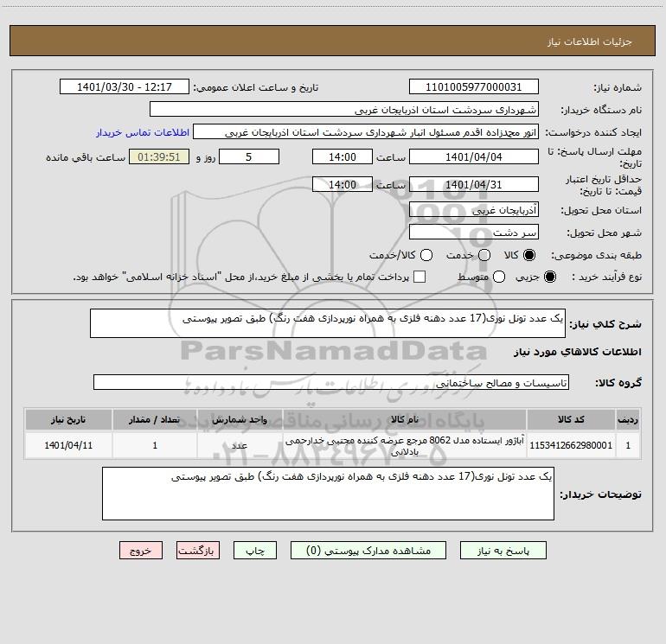Image resolution: width=666 pixels, height=644 pixels.
Task: Click the announcement date field 1401/03/30 - 12:17
Action: (125, 87)
